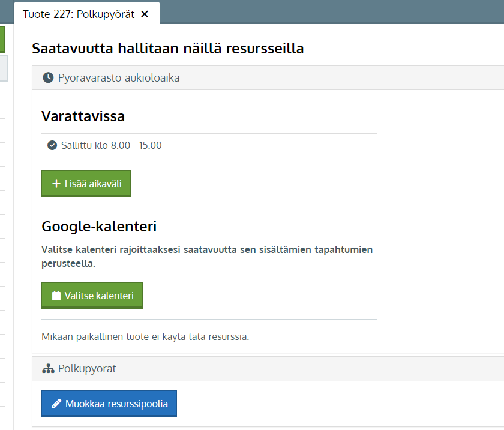Click the Google-kalenteri section heading
This screenshot has height=430, width=504.
(99, 227)
